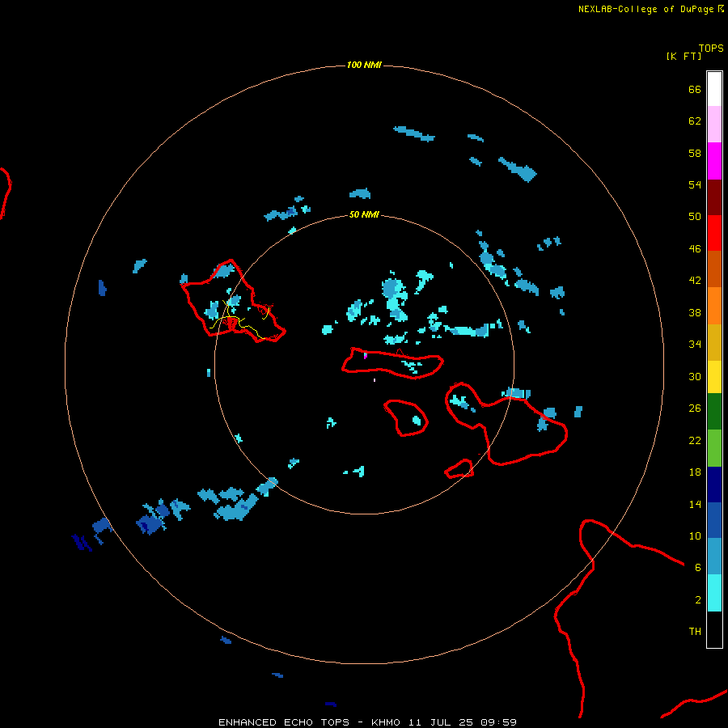
Task: Click the "62" legend value
Action: pyautogui.click(x=695, y=121)
